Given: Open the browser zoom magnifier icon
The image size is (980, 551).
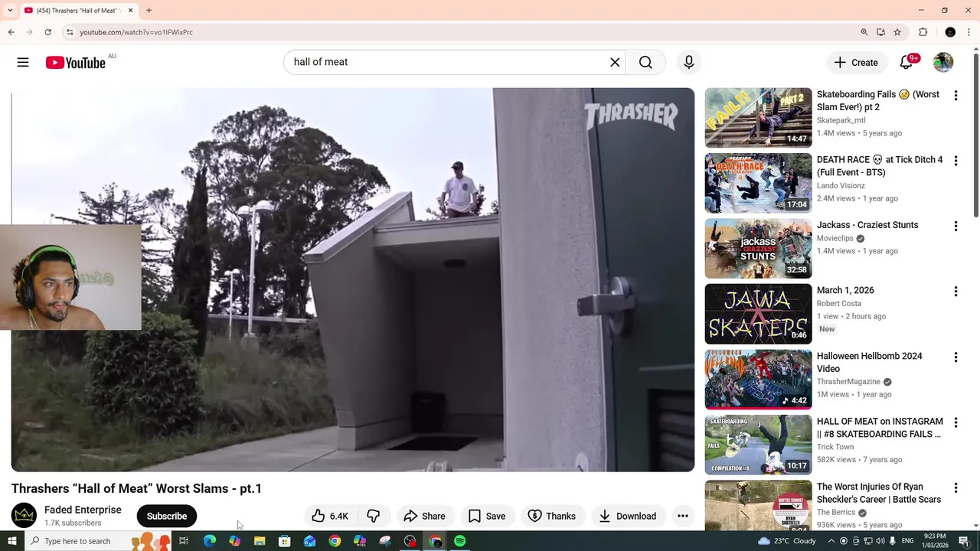Looking at the screenshot, I should pyautogui.click(x=864, y=32).
